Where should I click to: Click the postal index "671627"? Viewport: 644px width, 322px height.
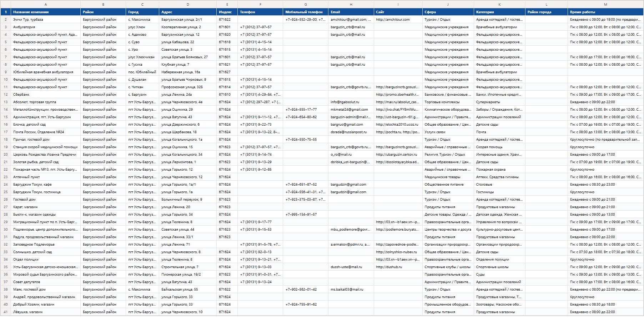click(x=227, y=72)
